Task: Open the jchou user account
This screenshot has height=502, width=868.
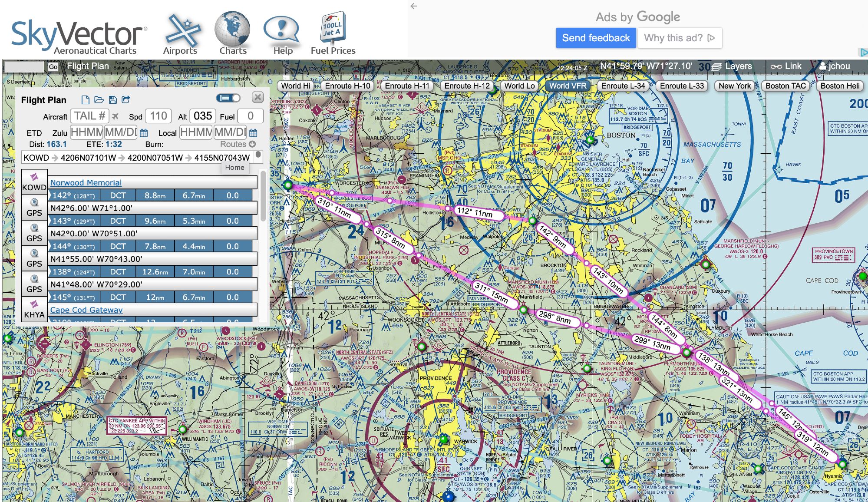Action: 835,66
